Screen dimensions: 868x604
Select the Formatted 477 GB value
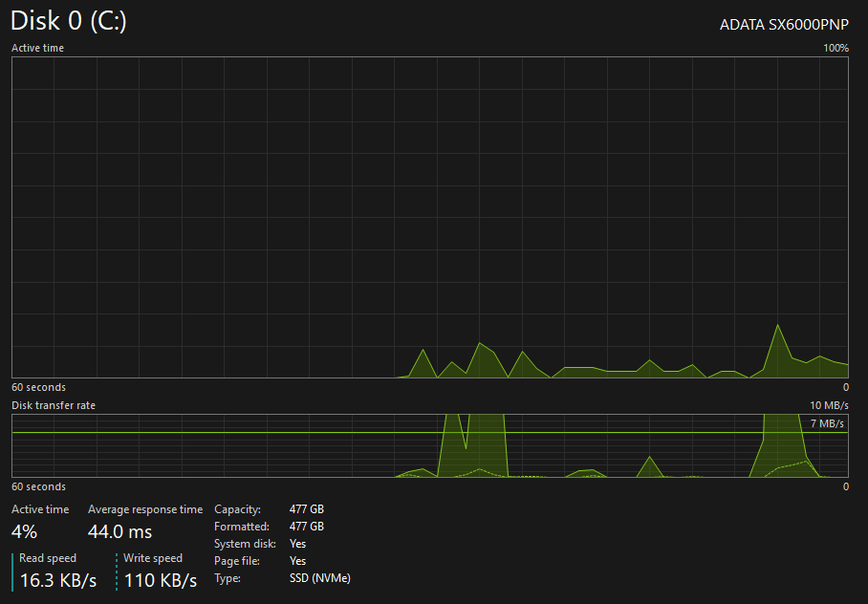(307, 527)
